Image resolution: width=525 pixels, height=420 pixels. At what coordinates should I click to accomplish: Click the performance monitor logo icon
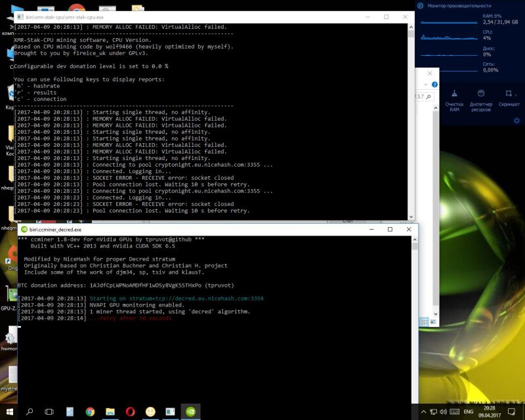pos(421,5)
